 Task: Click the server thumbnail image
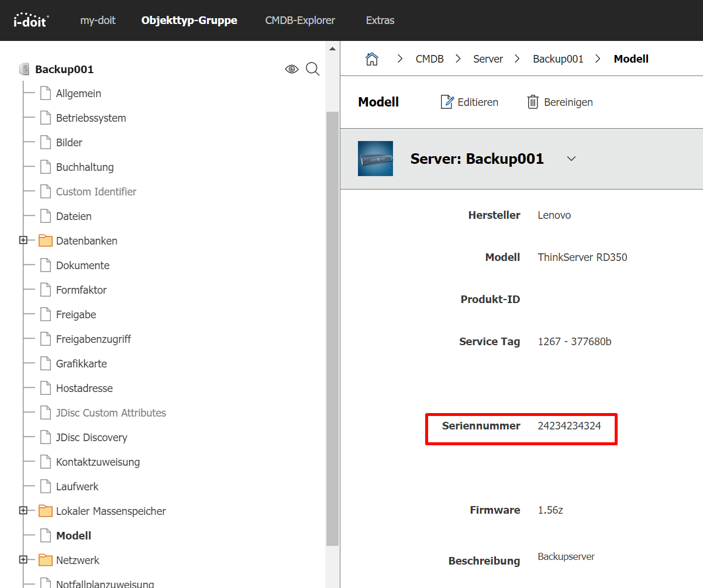tap(375, 159)
